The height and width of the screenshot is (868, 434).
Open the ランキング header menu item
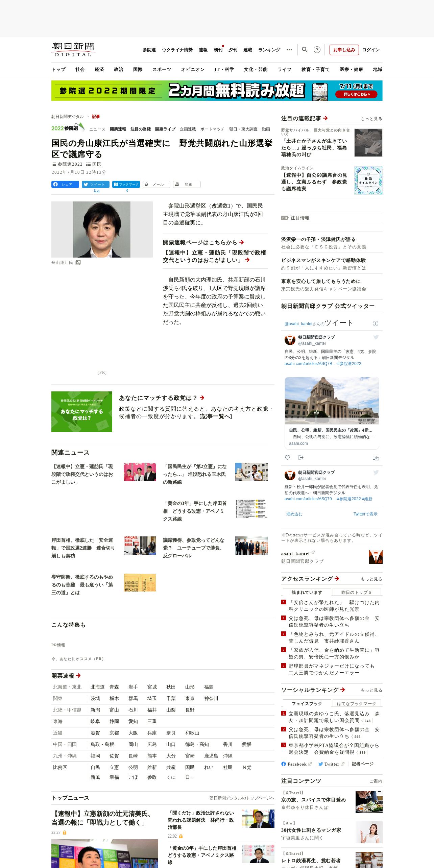269,50
